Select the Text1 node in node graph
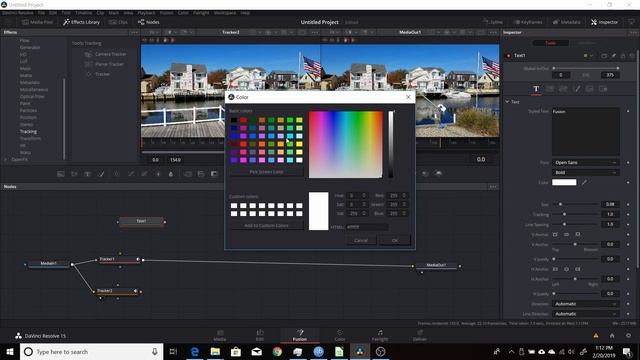Screen dimensions: 640x360 point(141,221)
